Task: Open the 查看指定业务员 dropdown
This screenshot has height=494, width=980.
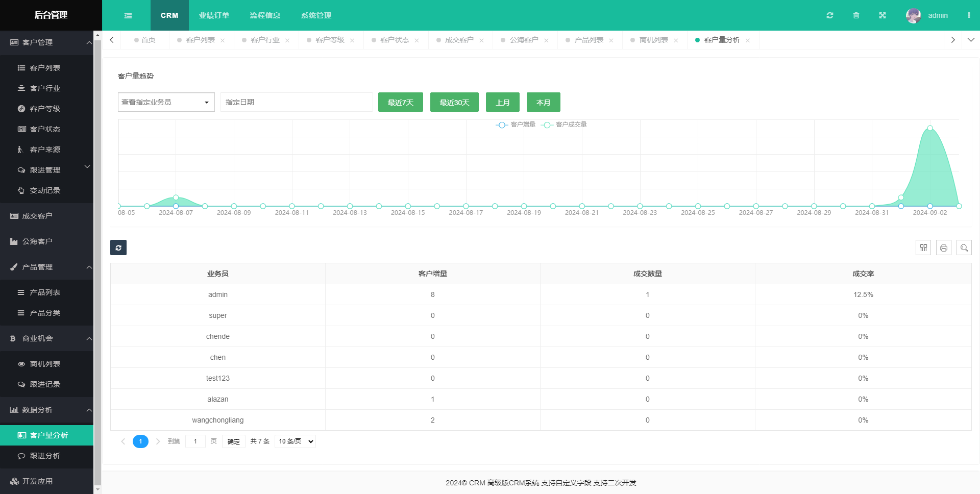Action: [x=166, y=102]
